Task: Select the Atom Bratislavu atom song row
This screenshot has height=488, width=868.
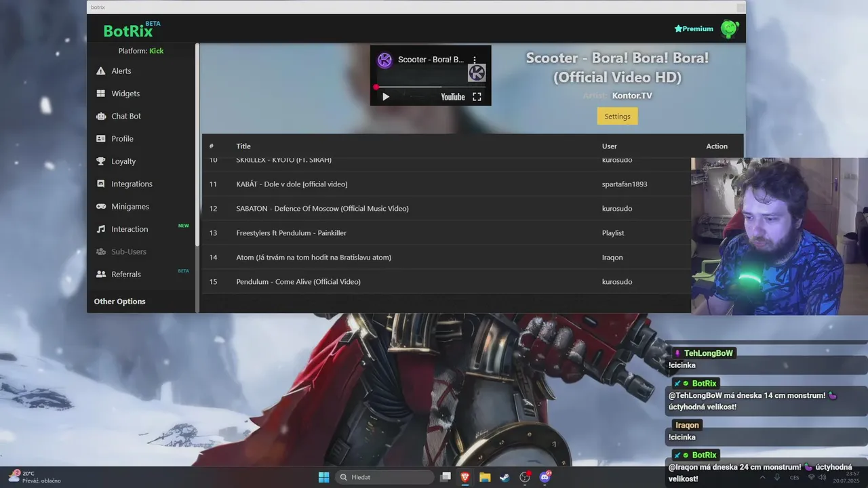Action: point(446,257)
